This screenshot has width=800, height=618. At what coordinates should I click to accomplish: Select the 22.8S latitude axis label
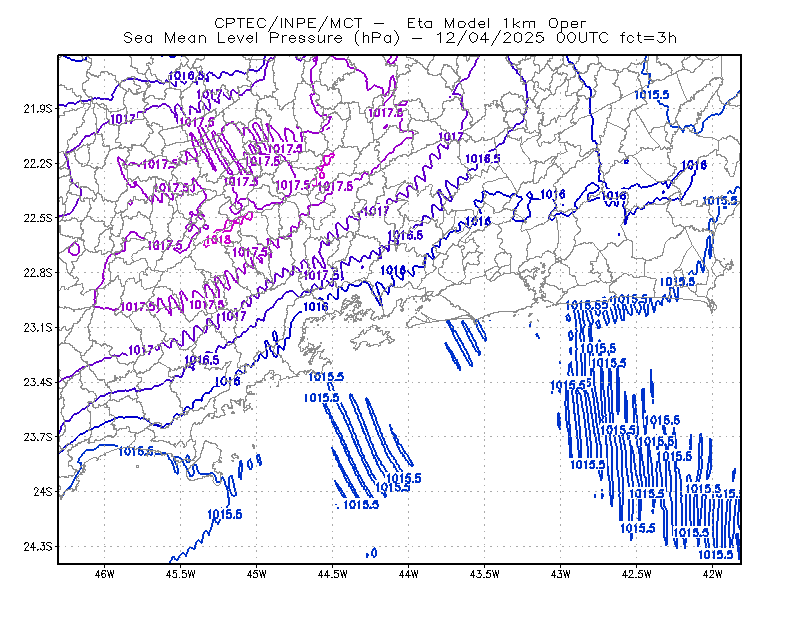pos(38,273)
